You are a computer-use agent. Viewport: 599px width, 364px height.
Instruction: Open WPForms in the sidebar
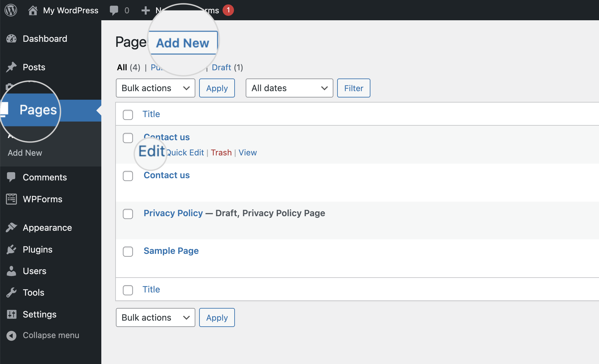tap(42, 199)
